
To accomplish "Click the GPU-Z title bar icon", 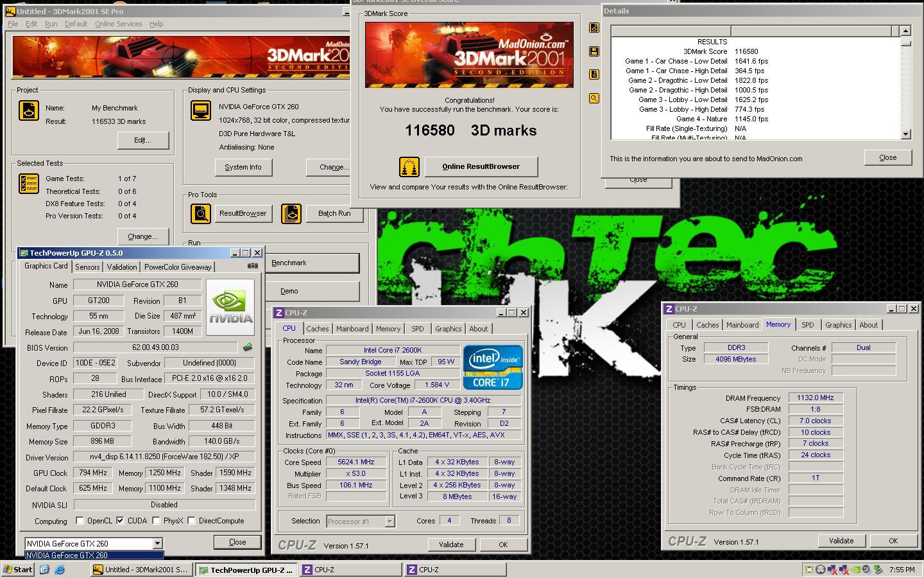I will coord(23,253).
